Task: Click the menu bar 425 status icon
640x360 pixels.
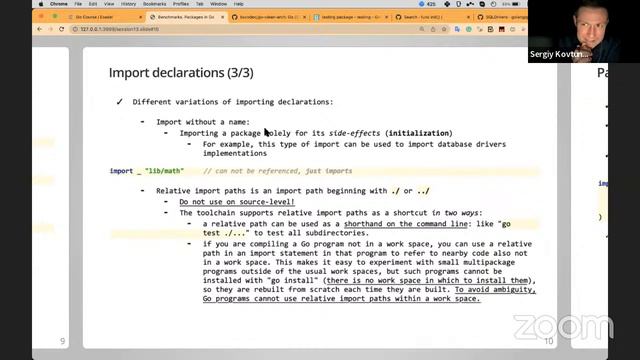Action: pos(427,4)
